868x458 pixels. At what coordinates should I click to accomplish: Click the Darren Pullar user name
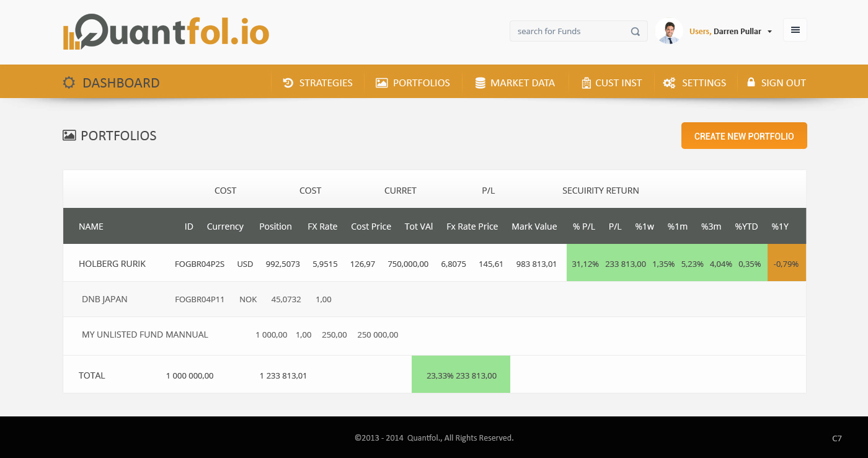tap(737, 32)
